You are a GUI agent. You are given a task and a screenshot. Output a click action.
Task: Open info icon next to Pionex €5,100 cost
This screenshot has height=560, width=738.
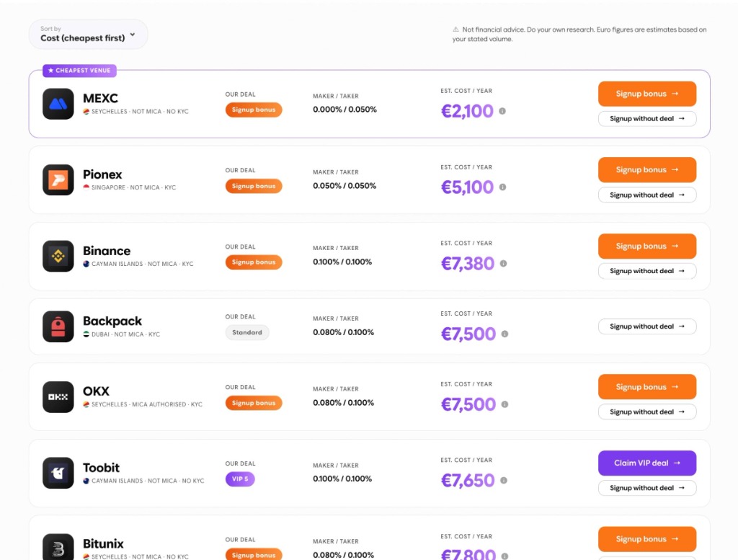502,187
